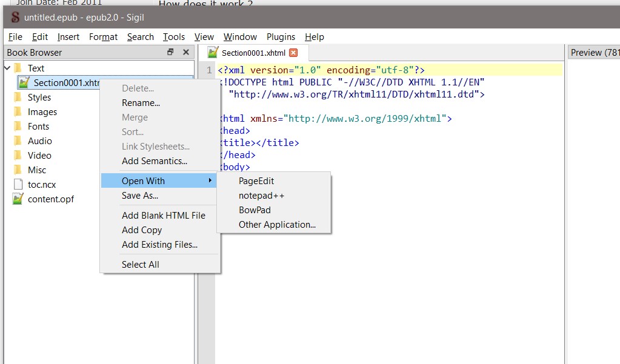Close the Section0001.xhtml tab

point(293,53)
